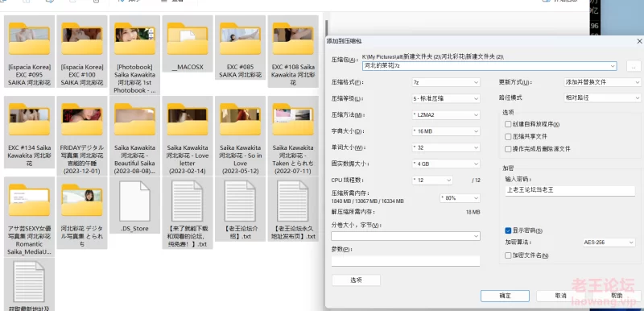Click the 选项 button

pyautogui.click(x=356, y=280)
